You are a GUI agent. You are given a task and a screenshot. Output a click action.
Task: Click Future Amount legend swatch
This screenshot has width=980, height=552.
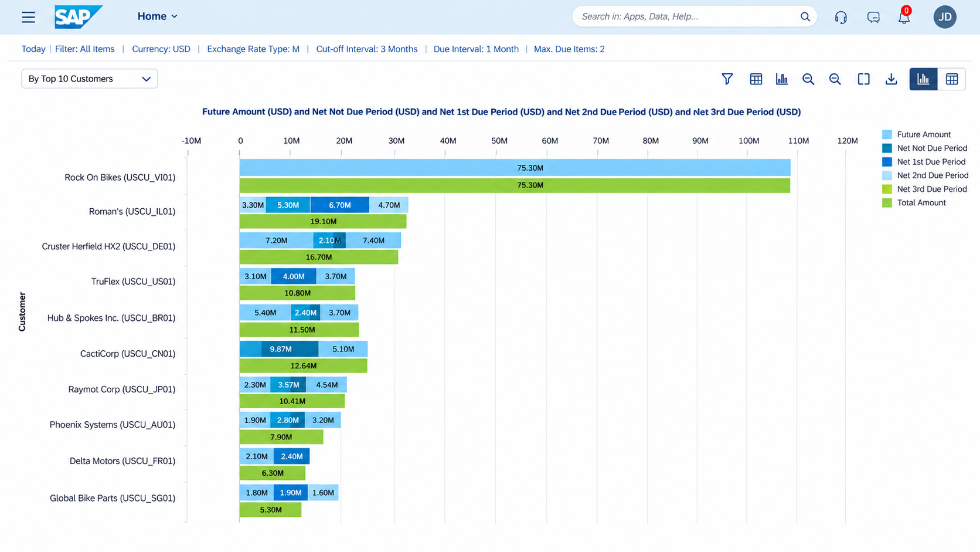[x=887, y=134]
